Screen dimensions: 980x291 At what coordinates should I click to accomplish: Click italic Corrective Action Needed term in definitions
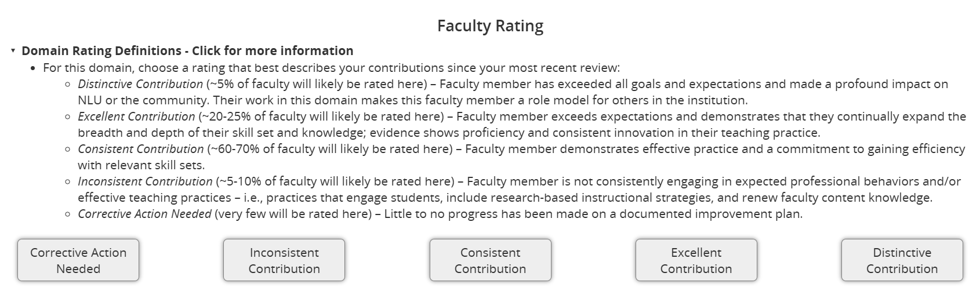(x=144, y=214)
